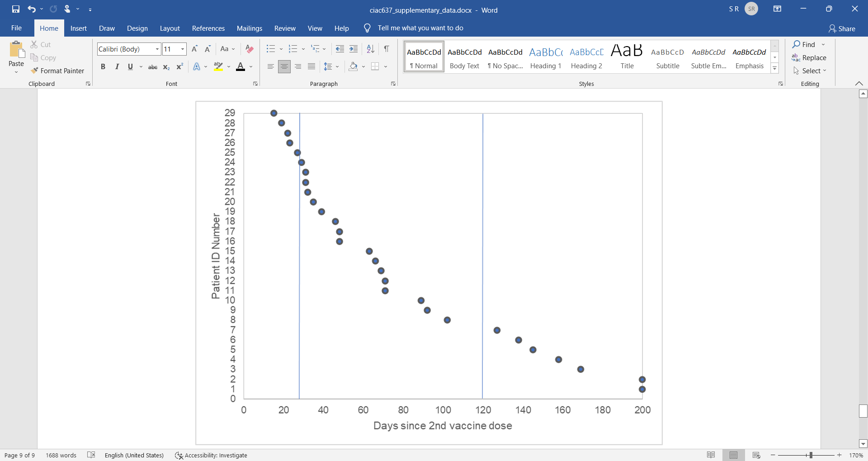Screen dimensions: 868x461
Task: Click the Save icon in title bar
Action: [16, 9]
